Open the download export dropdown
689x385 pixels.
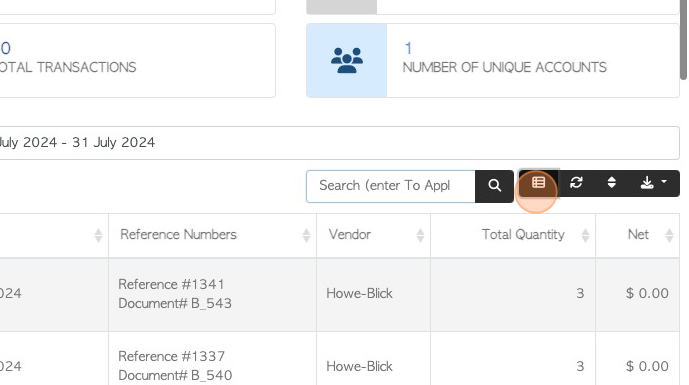[x=654, y=183]
